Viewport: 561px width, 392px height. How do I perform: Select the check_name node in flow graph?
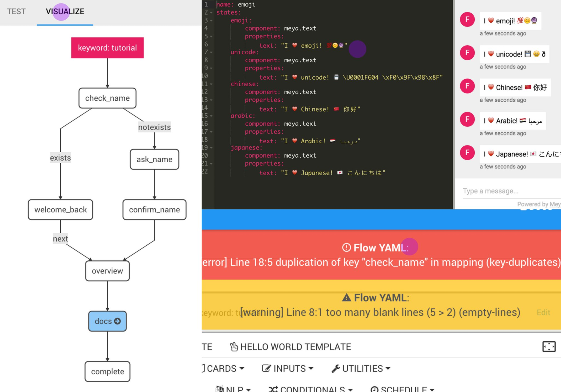[x=107, y=98]
